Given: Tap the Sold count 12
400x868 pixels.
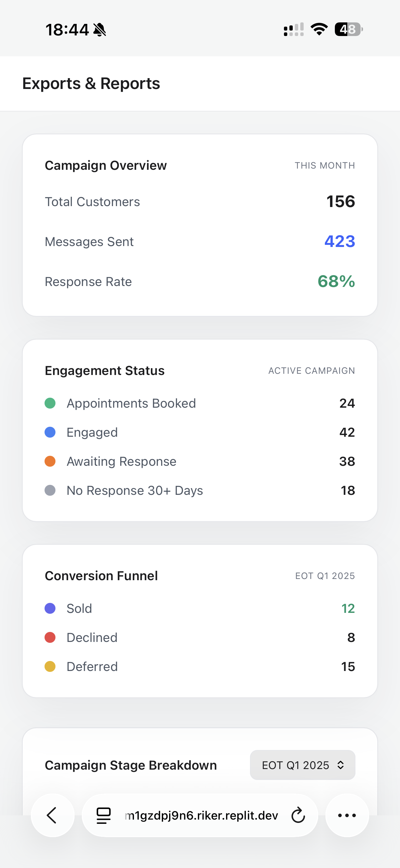Looking at the screenshot, I should pyautogui.click(x=348, y=608).
